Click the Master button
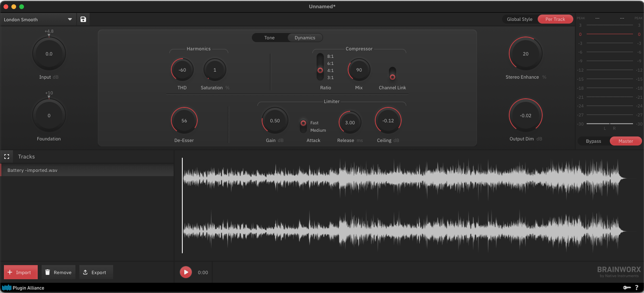 [626, 141]
